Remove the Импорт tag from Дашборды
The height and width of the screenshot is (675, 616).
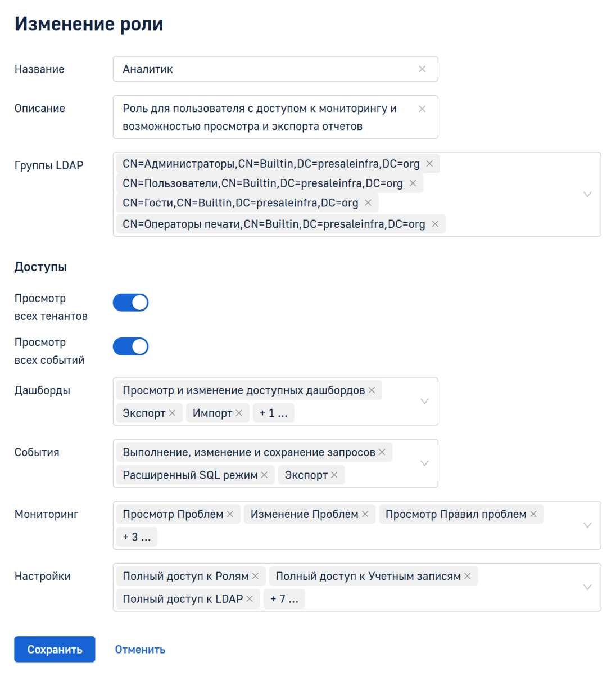click(239, 413)
